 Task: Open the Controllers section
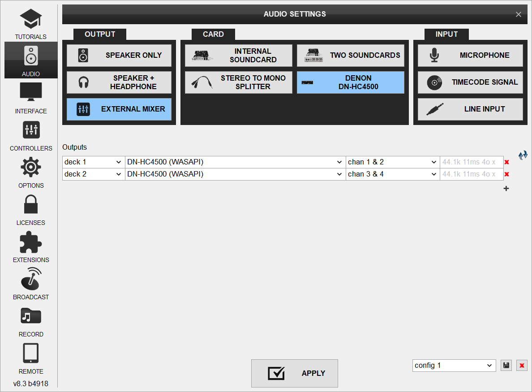31,135
